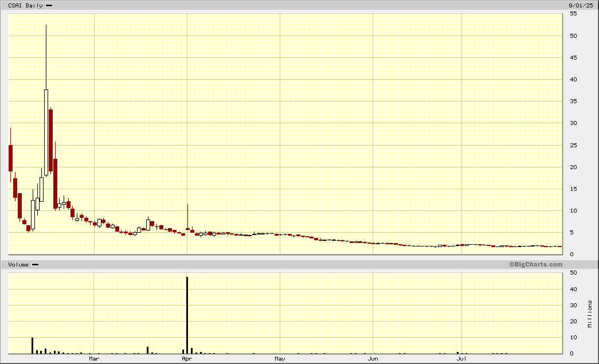The image size is (599, 364).
Task: Select the Apr label on time axis
Action: click(x=187, y=359)
